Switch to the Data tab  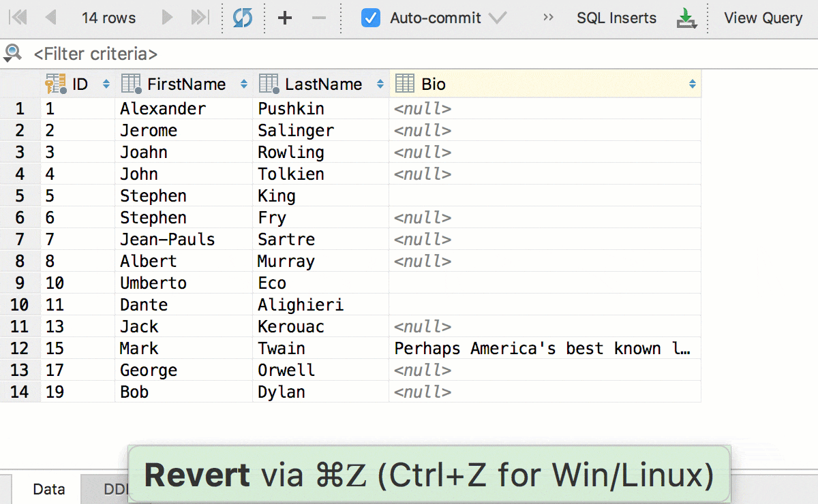click(x=48, y=489)
